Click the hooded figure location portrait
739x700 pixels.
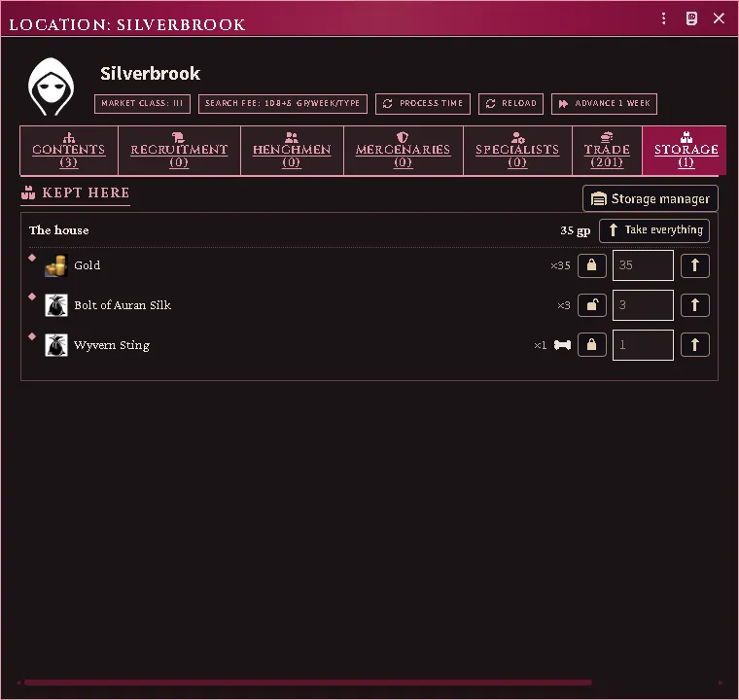pyautogui.click(x=51, y=87)
